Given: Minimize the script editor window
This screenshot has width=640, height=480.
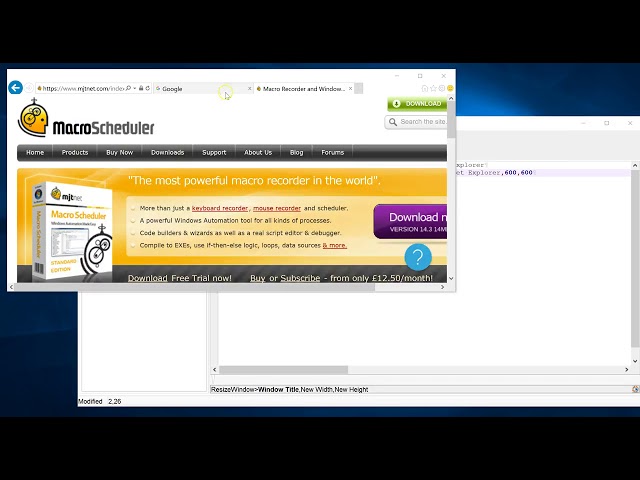Looking at the screenshot, I should point(583,123).
